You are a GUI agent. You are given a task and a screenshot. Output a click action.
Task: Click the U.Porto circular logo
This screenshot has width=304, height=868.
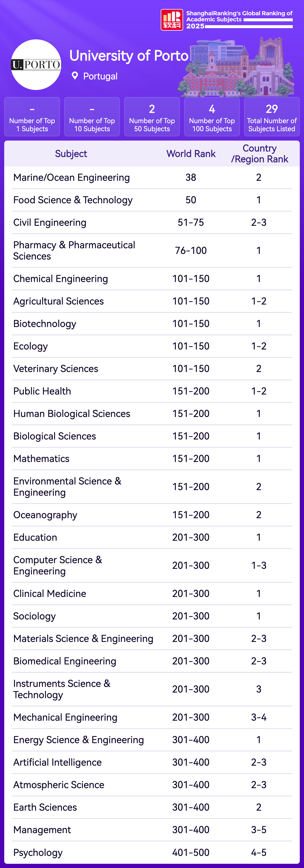click(36, 65)
